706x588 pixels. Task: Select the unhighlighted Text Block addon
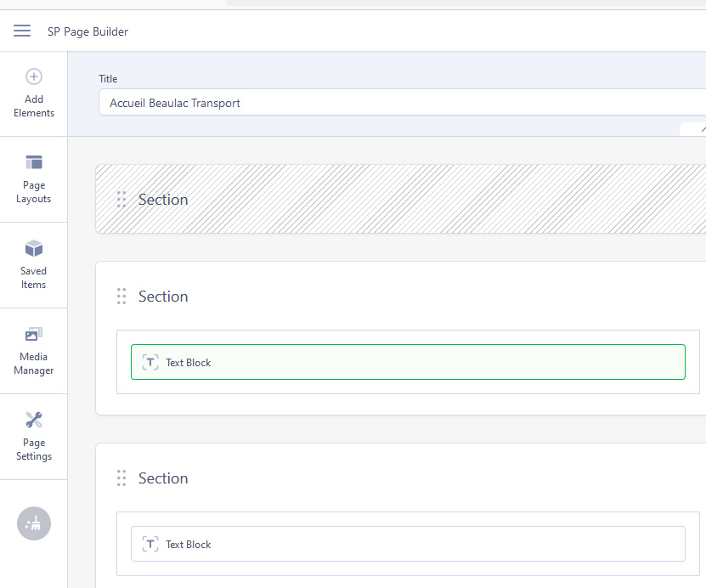click(x=408, y=545)
